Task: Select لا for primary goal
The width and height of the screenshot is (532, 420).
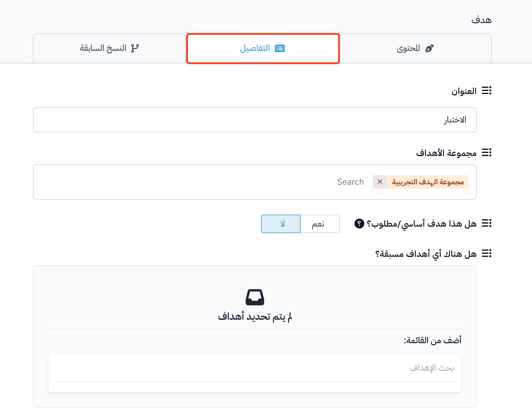Action: click(x=281, y=224)
